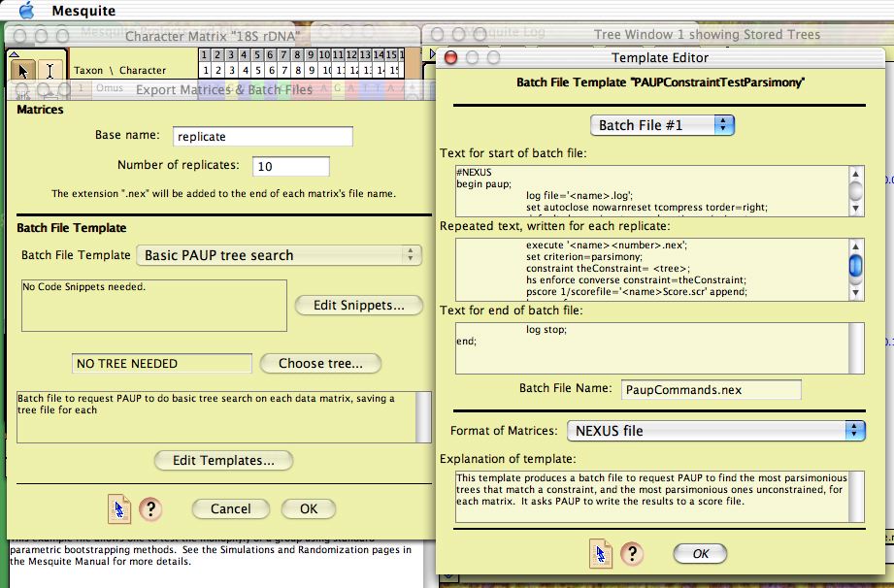Click the scripting document icon in Export dialog
The image size is (894, 588).
(119, 508)
